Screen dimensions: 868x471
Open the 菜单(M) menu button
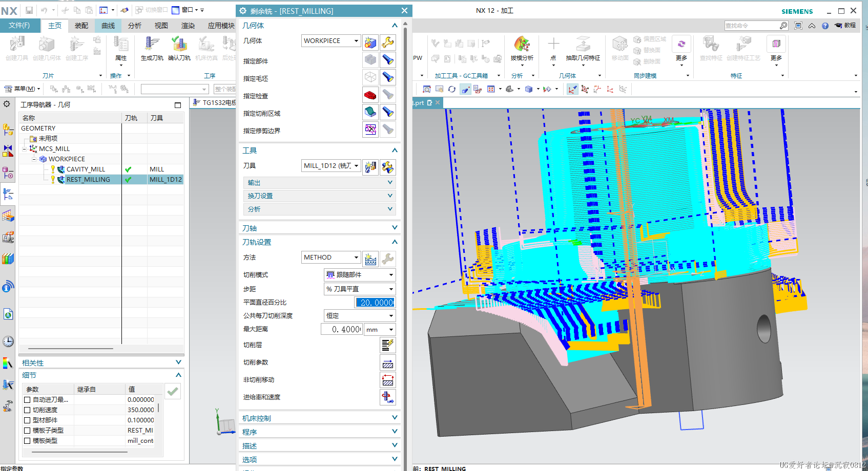click(23, 89)
